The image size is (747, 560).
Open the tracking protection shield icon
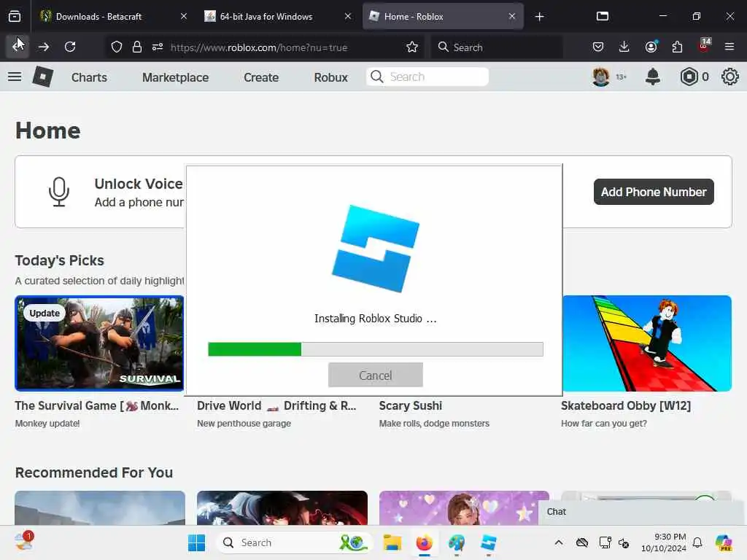[117, 47]
